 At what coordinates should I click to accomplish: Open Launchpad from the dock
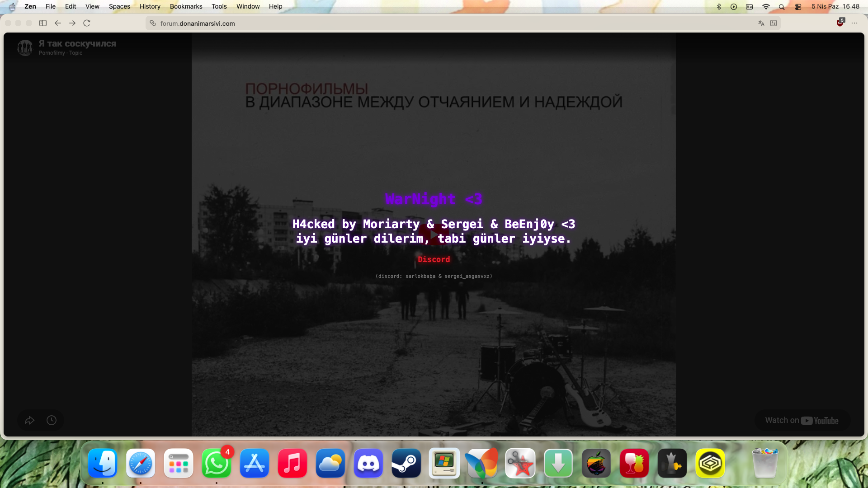[179, 463]
